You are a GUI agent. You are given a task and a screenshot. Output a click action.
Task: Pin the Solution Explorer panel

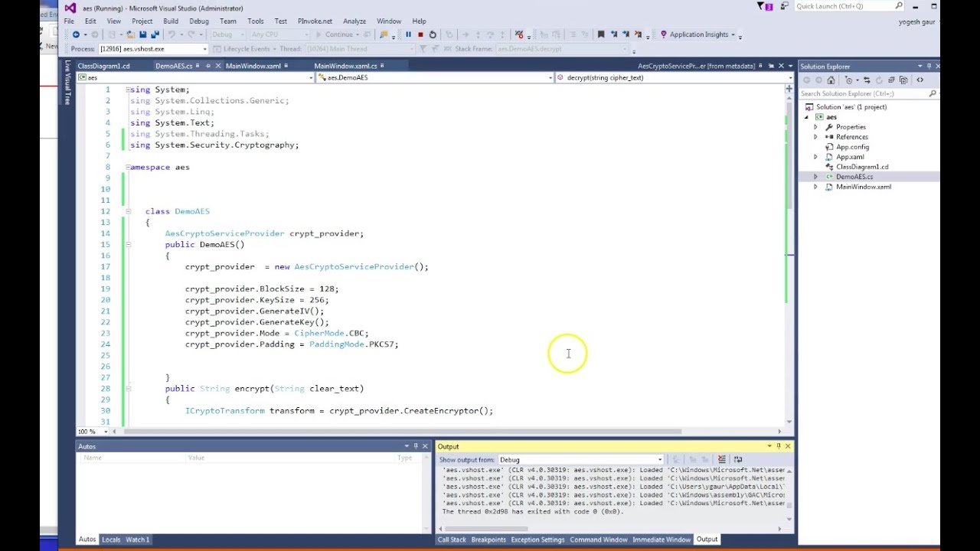point(929,66)
